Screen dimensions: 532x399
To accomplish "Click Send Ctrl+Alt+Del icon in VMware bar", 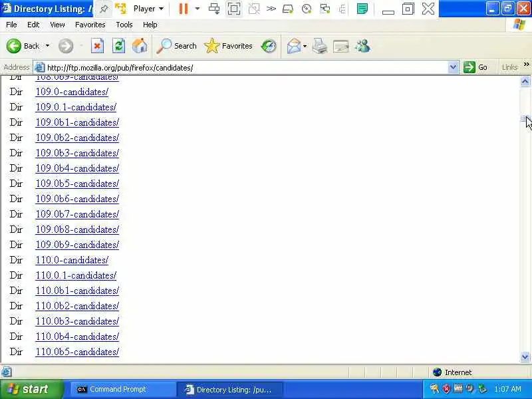I will pyautogui.click(x=214, y=9).
